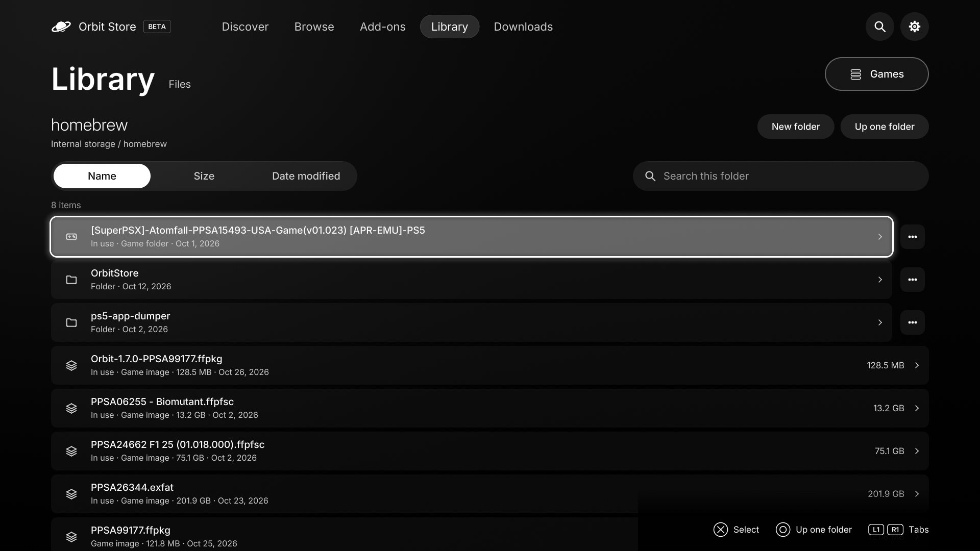Expand ps5-app-dumper folder chevron
The width and height of the screenshot is (980, 551).
[x=880, y=322]
